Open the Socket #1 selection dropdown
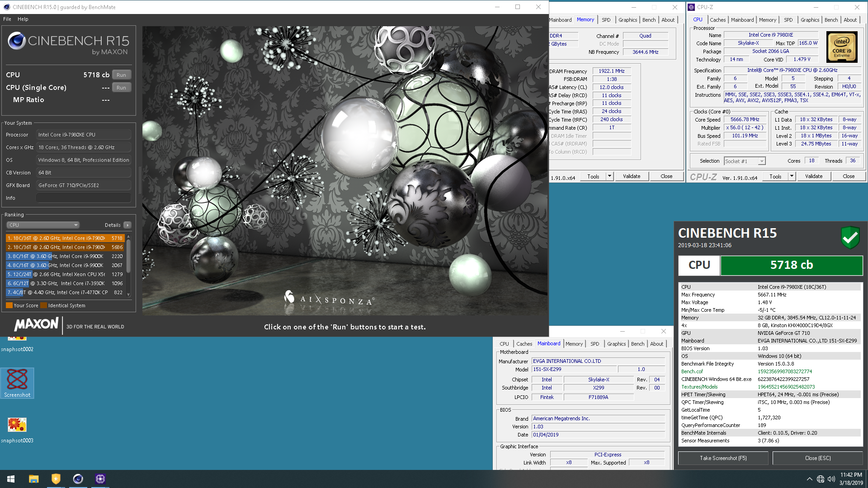 click(745, 161)
